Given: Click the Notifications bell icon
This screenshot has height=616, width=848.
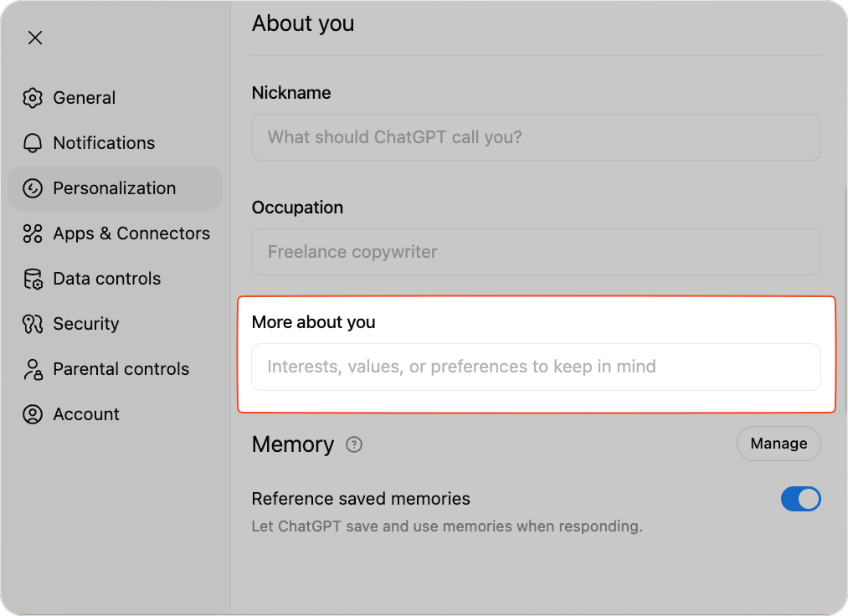Looking at the screenshot, I should [33, 143].
